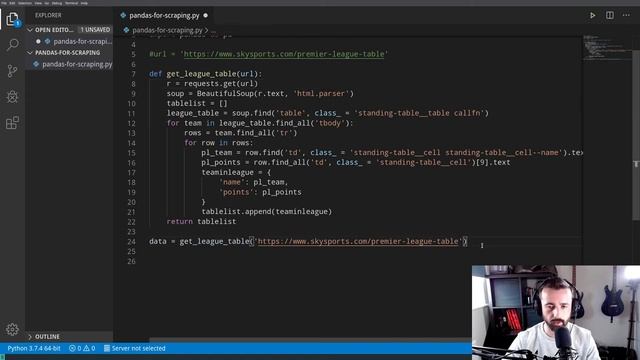Click 'tablelist.append(teaminleague)' on line 21

click(x=267, y=211)
